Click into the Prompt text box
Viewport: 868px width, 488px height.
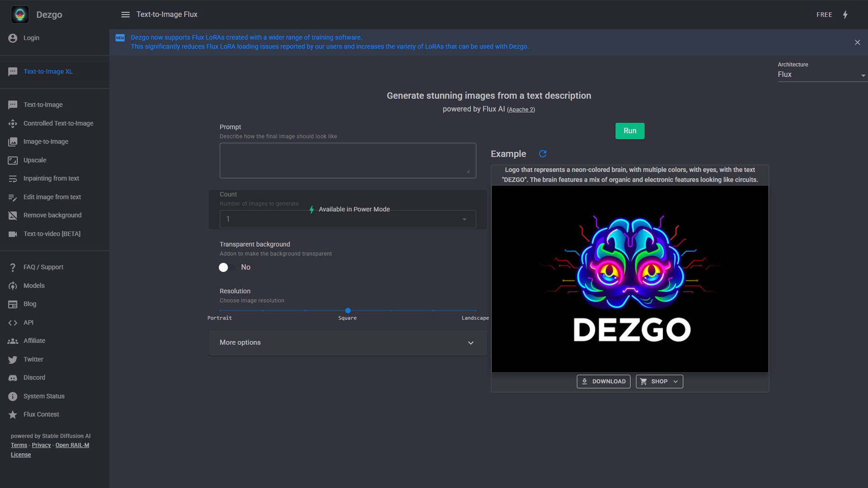(348, 160)
